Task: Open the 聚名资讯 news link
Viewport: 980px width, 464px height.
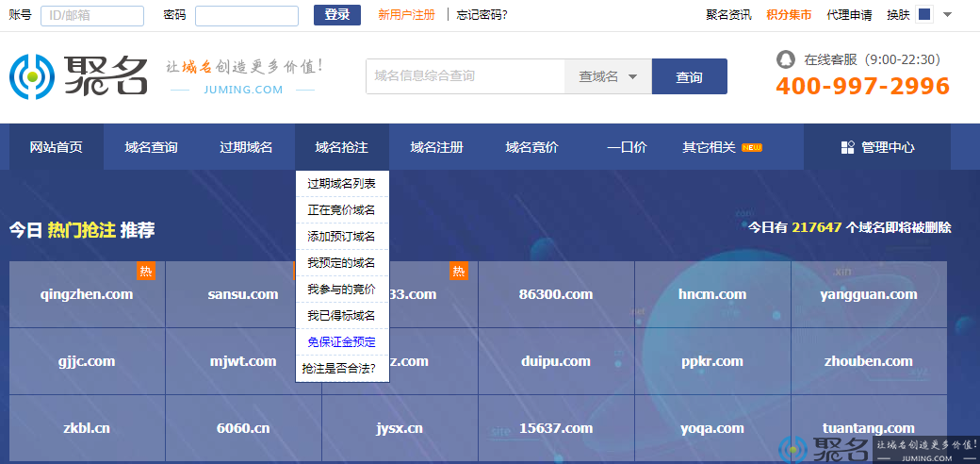Action: (728, 15)
